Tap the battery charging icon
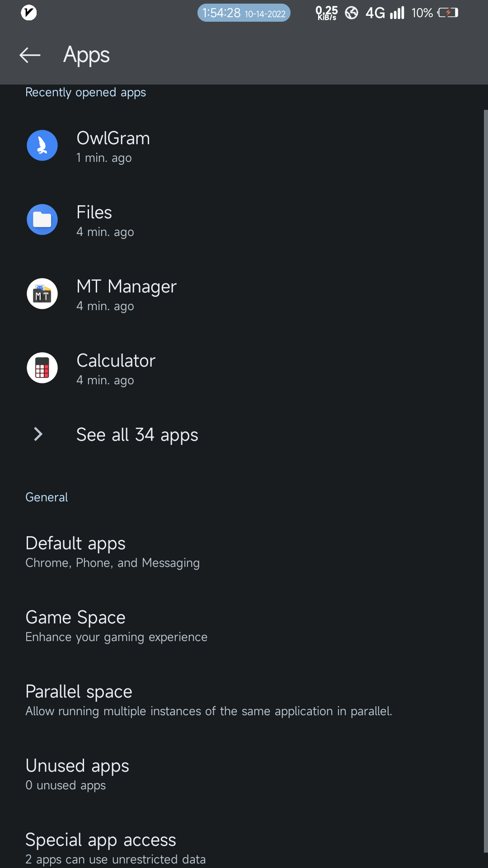488x868 pixels. (448, 13)
